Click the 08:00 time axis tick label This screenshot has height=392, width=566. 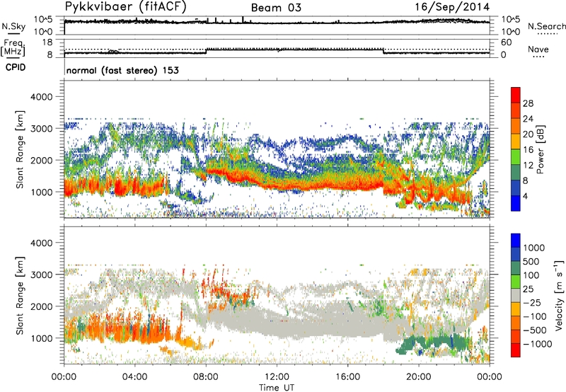click(x=206, y=377)
